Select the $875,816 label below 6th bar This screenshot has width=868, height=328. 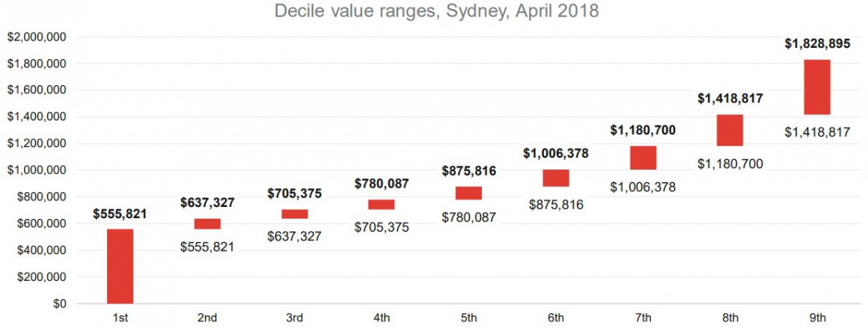pos(556,205)
